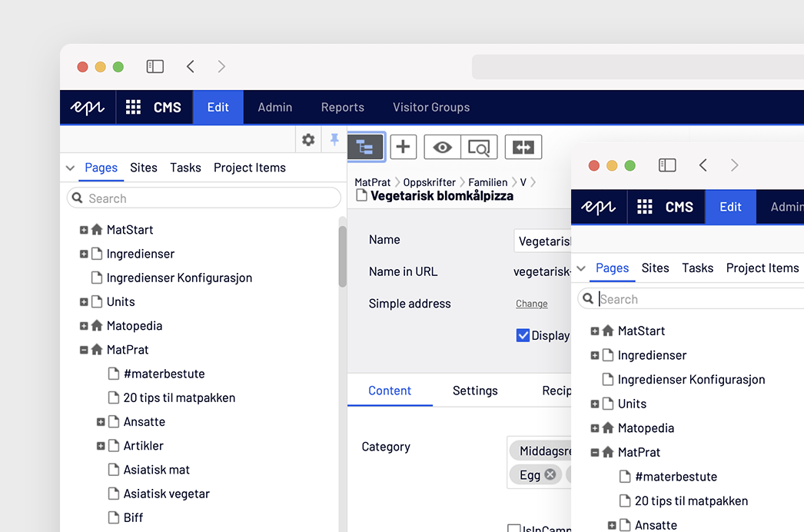Expand Artikler node in back window
Image resolution: width=804 pixels, height=532 pixels.
pyautogui.click(x=101, y=447)
